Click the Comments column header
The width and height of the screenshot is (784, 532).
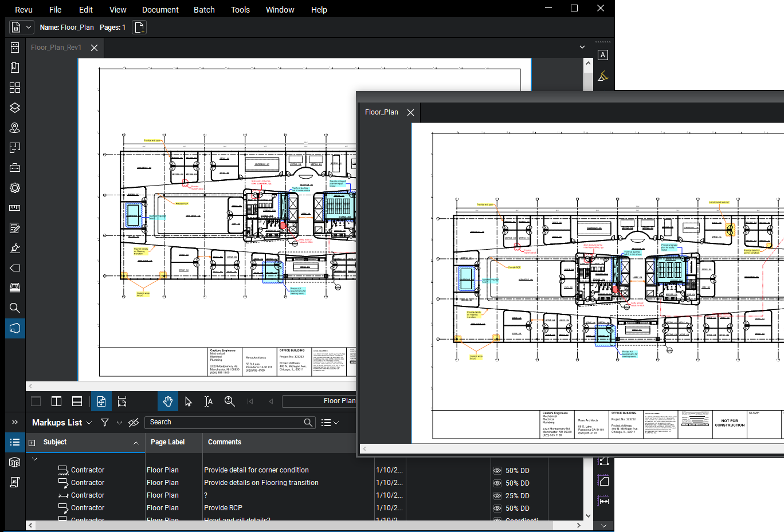[225, 442]
